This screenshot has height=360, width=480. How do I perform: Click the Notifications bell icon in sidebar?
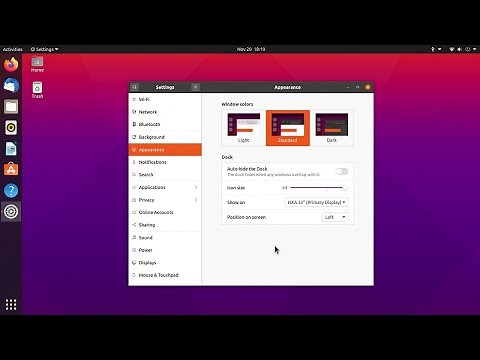(x=134, y=162)
